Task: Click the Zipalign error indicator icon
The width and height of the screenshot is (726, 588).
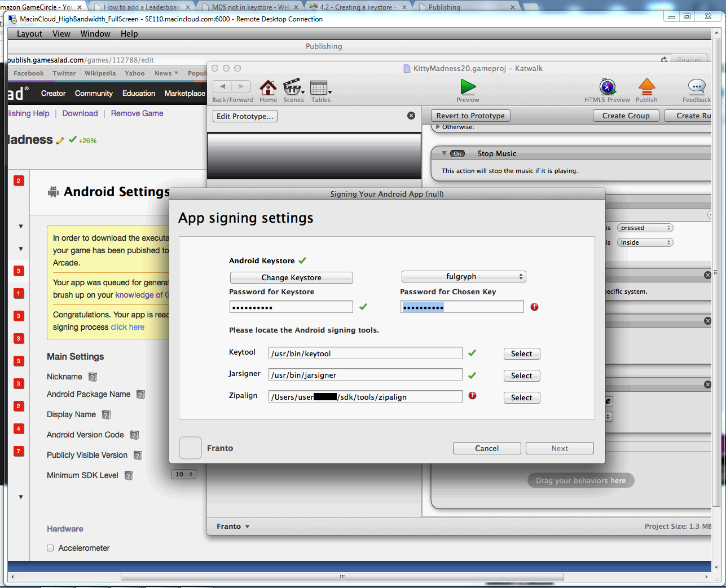Action: 473,396
